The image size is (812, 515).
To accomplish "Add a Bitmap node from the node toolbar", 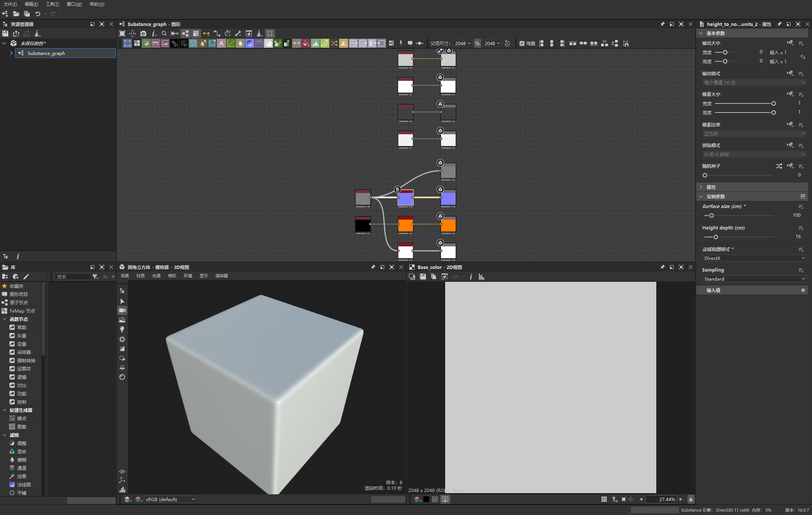I will click(x=165, y=43).
